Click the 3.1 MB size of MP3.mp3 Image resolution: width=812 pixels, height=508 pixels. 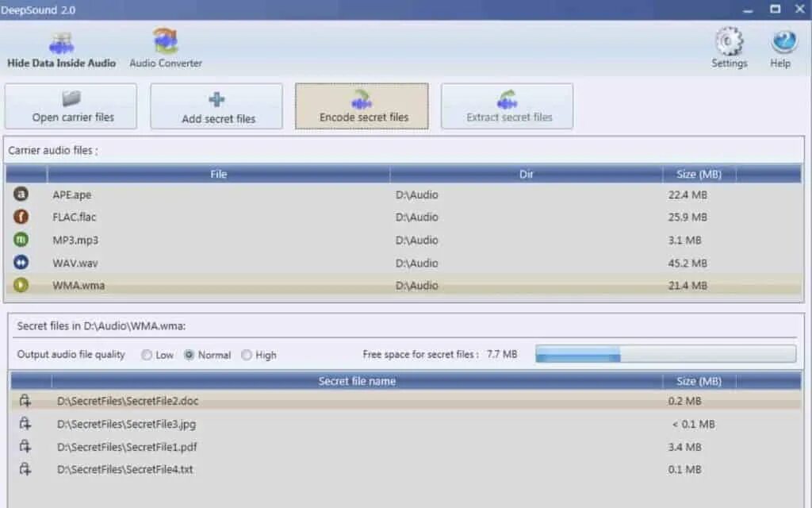pos(684,240)
